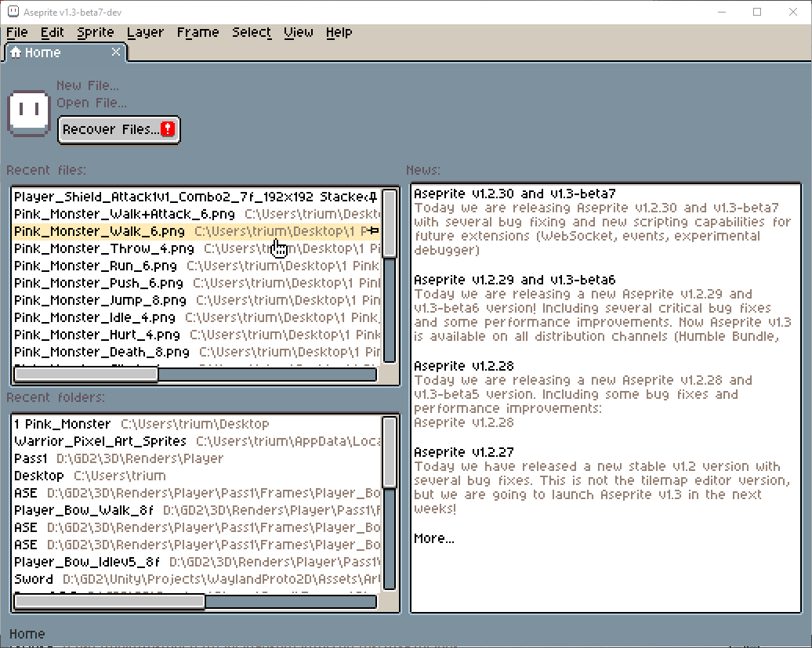Click the recent folders horizontal scrollbar thumb
Image resolution: width=812 pixels, height=648 pixels.
tap(109, 602)
